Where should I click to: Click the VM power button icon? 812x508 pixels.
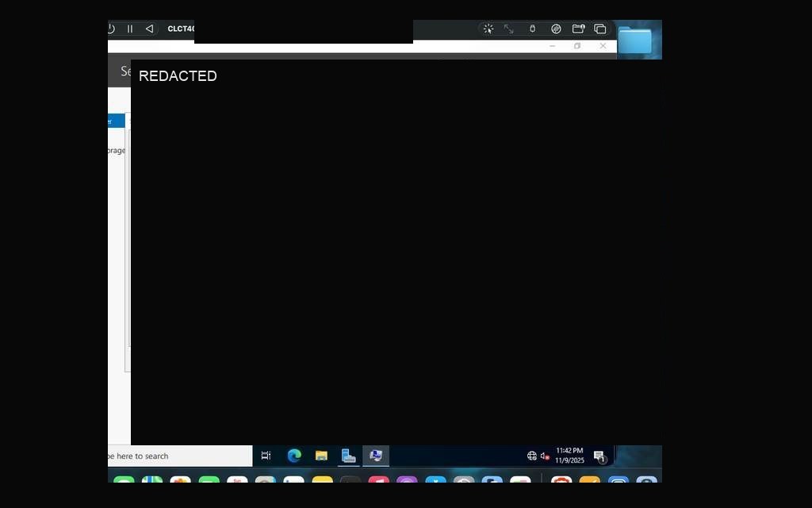(111, 29)
